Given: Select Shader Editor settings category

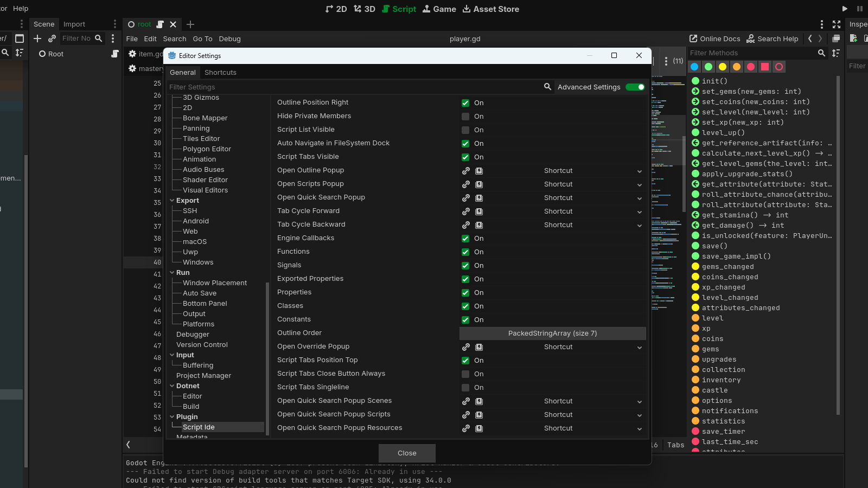Looking at the screenshot, I should 205,180.
